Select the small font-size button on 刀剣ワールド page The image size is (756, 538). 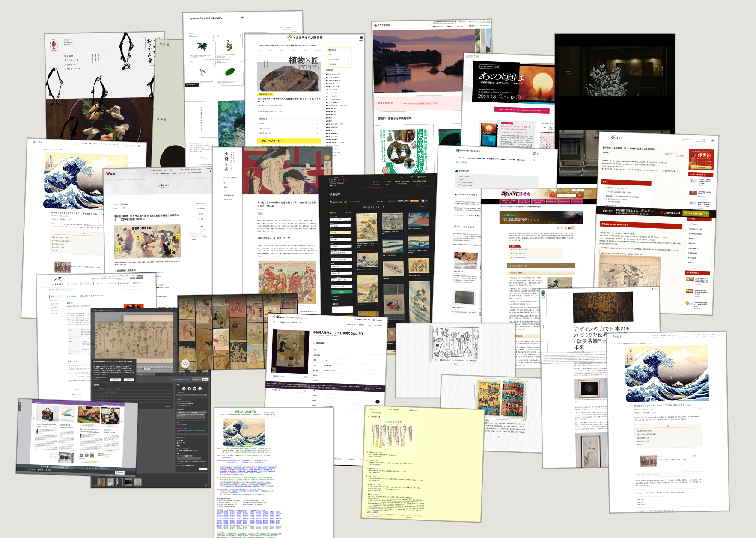coord(566,228)
